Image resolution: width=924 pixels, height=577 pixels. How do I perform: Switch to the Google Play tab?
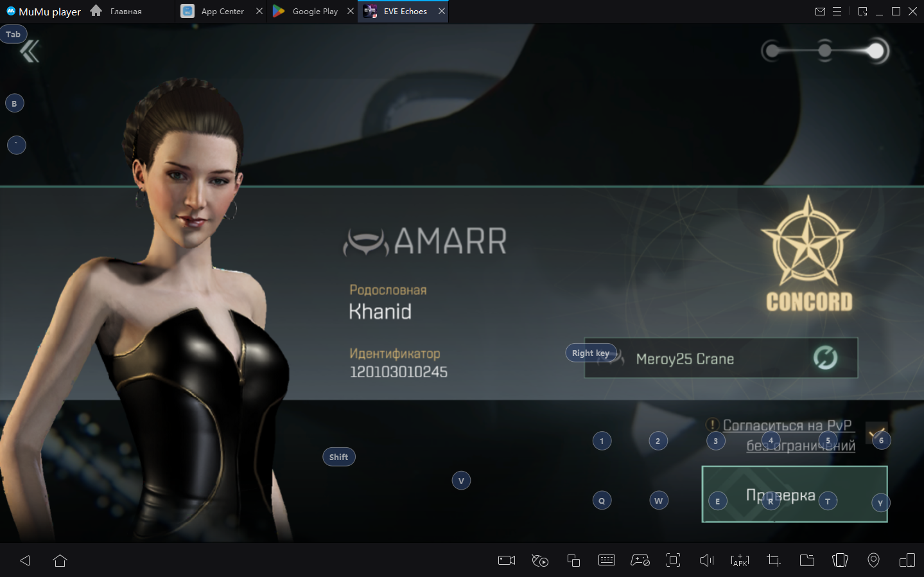314,12
